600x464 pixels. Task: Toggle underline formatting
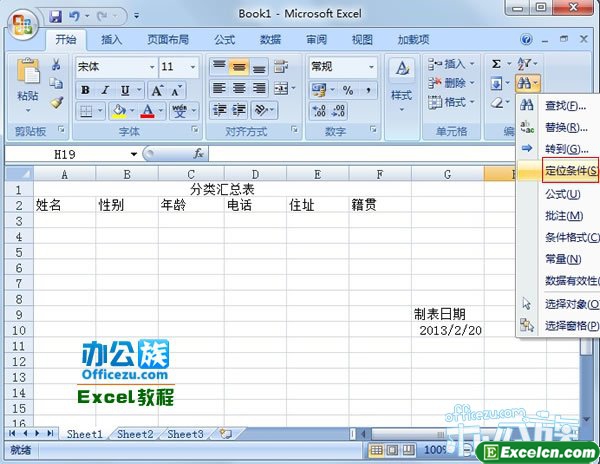125,91
